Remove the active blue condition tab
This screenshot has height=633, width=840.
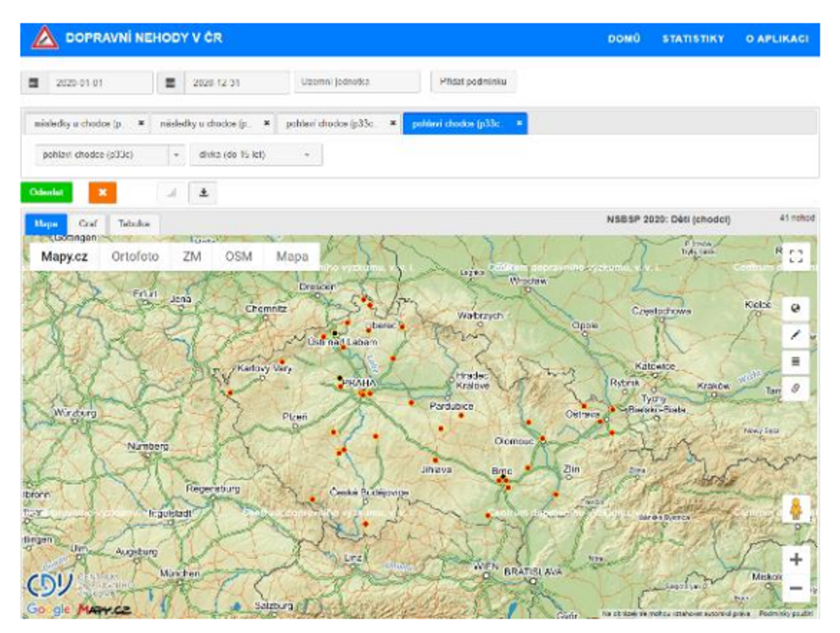pos(519,123)
